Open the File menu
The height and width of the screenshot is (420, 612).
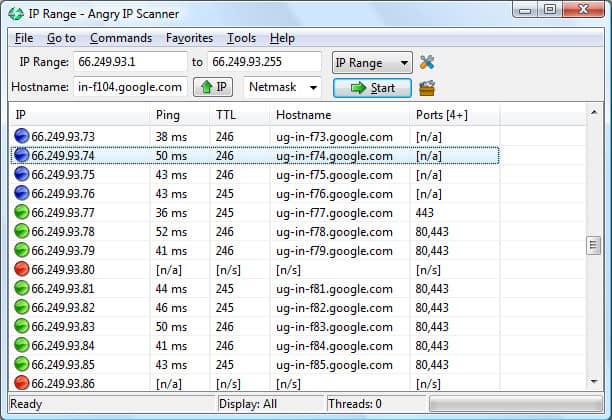click(24, 38)
